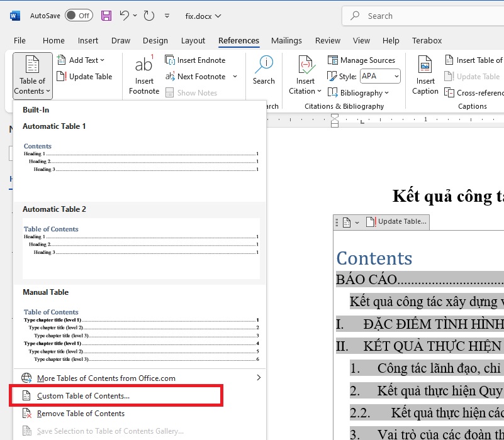Click the Insert Caption icon
504x440 pixels.
coord(425,64)
